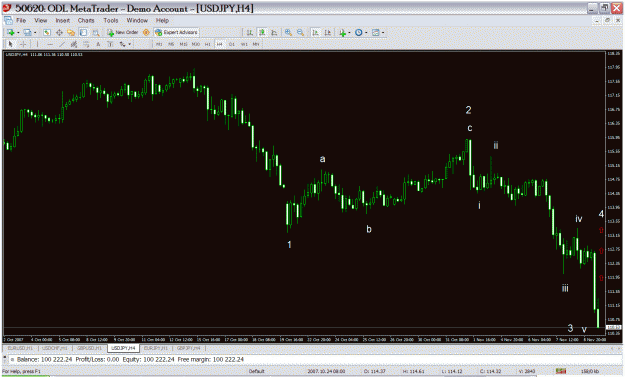This screenshot has width=625, height=377.
Task: Select the Fibonacci Retracement tool
Action: coord(86,44)
